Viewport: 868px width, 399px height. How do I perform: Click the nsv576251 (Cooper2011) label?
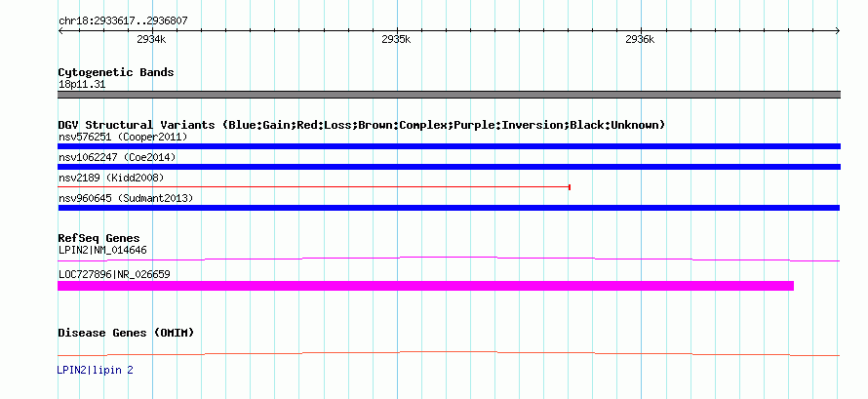click(123, 137)
